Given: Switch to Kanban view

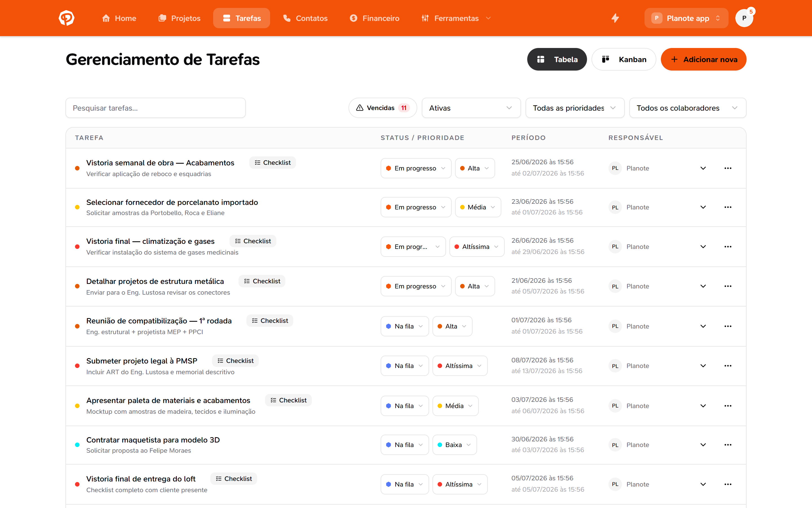Looking at the screenshot, I should click(x=624, y=60).
